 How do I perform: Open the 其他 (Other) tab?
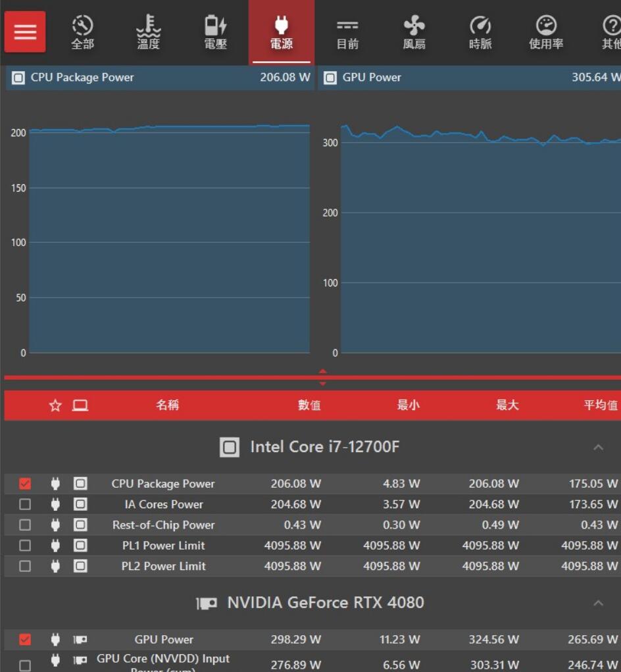pos(611,32)
